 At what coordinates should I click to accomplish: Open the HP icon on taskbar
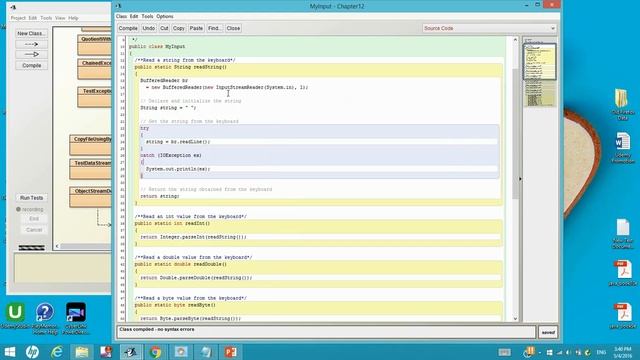coord(32,352)
